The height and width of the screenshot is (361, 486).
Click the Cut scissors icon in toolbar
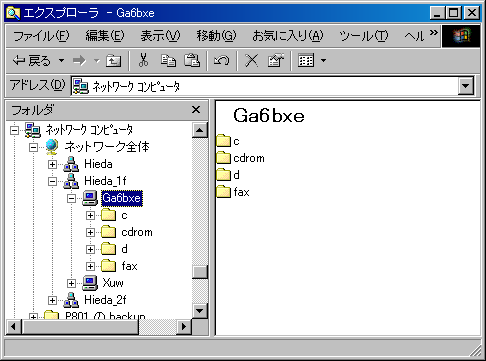[143, 60]
